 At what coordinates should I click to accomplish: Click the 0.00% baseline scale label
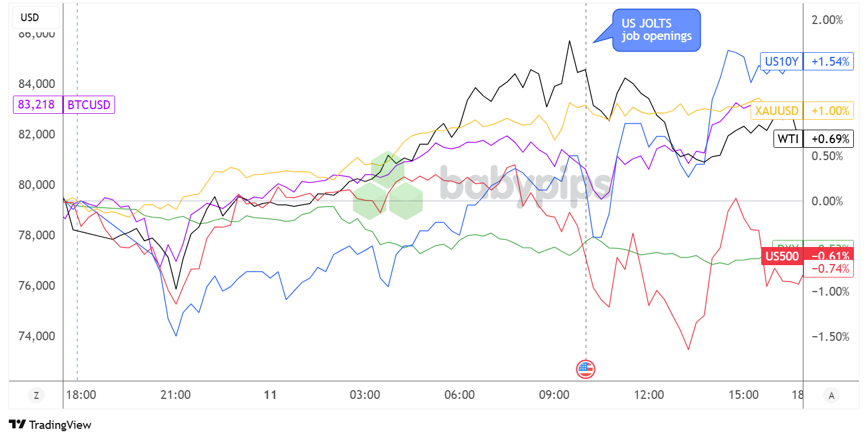click(x=828, y=201)
